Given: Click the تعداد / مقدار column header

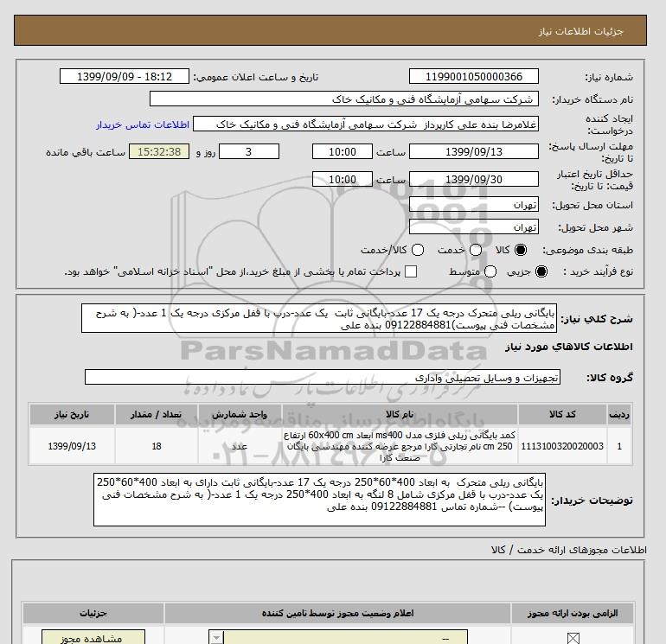Looking at the screenshot, I should [x=156, y=414].
